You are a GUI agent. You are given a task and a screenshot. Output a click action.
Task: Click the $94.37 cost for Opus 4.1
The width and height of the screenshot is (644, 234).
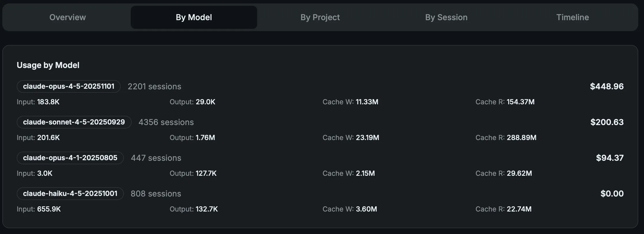coord(610,158)
